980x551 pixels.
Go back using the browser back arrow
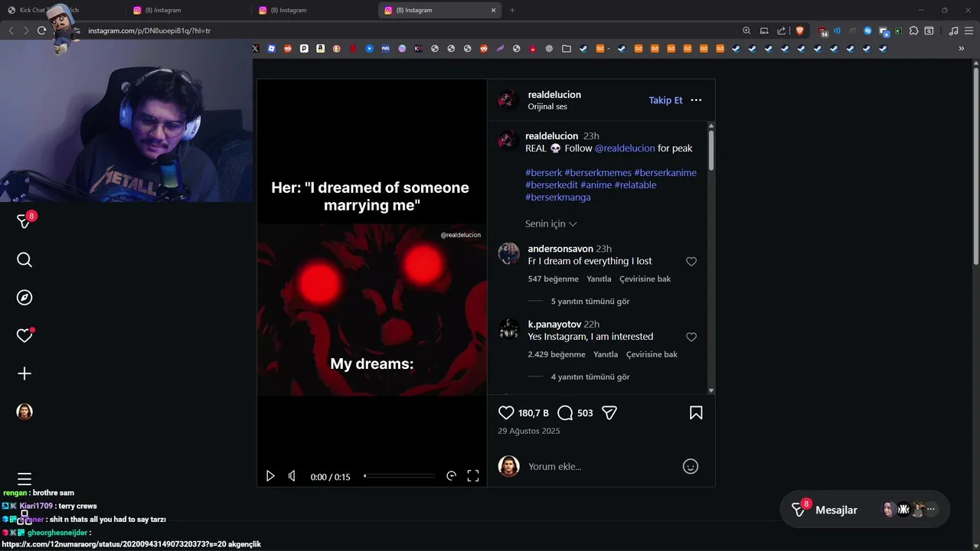pos(11,31)
